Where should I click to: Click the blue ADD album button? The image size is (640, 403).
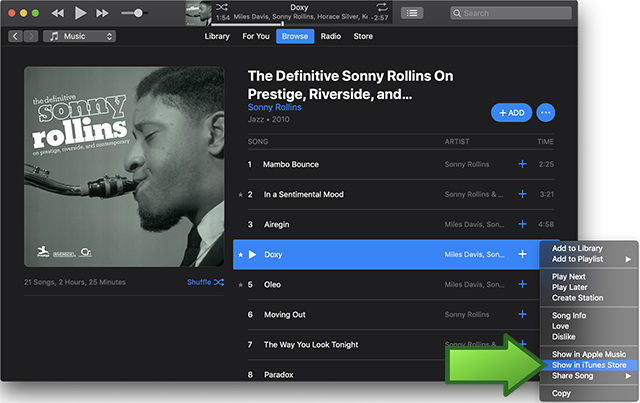tap(511, 113)
